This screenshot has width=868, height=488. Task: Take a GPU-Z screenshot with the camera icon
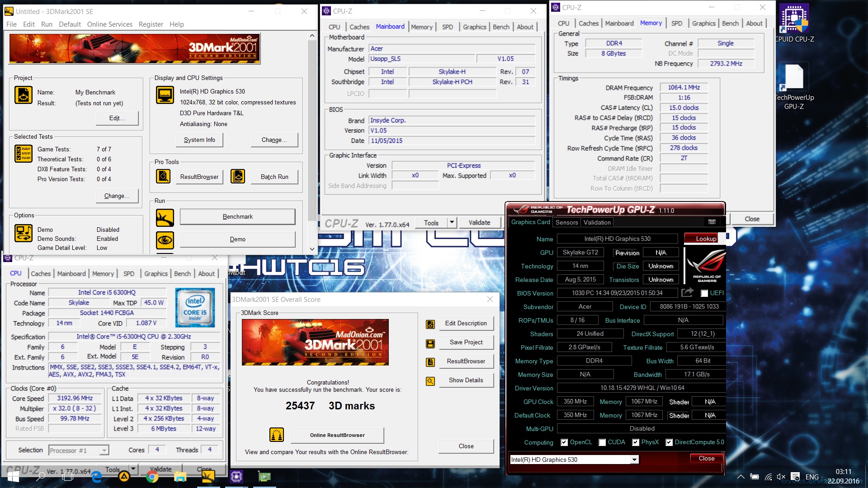[712, 222]
